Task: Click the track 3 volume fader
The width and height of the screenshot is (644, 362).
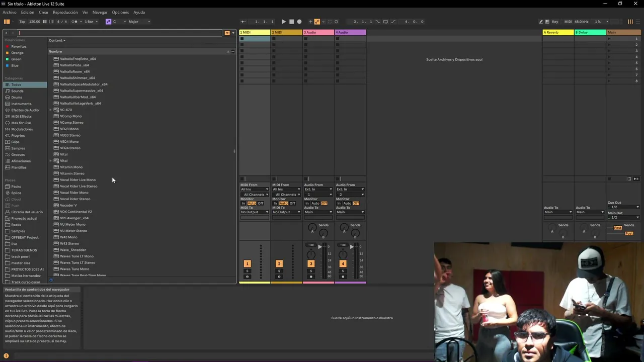Action: (x=319, y=247)
